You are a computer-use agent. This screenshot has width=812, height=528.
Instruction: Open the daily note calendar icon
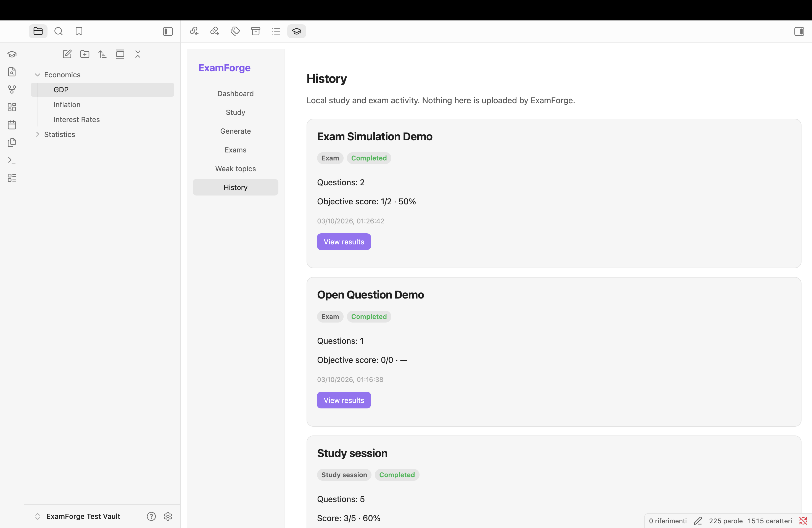tap(12, 125)
